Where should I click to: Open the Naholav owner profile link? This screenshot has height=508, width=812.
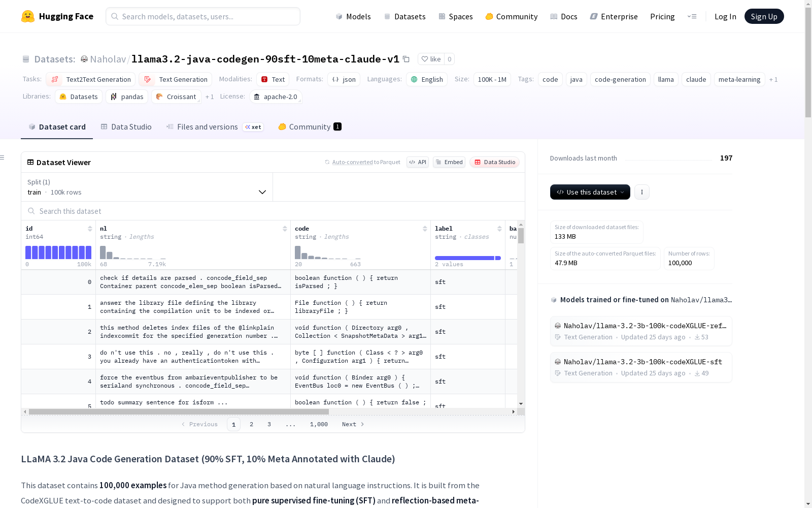[108, 59]
